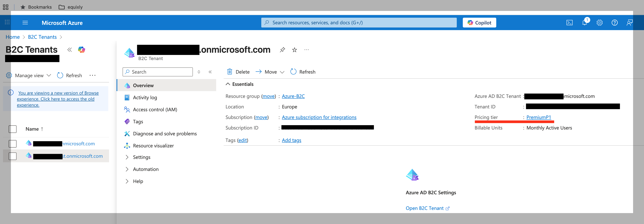
Task: Select Overview in resource menu
Action: pyautogui.click(x=167, y=85)
